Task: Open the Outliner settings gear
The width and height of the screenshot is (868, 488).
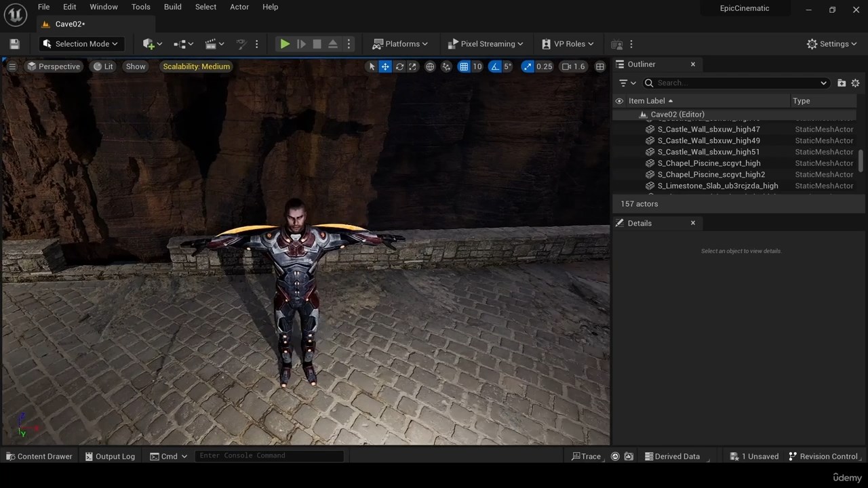Action: pyautogui.click(x=855, y=83)
